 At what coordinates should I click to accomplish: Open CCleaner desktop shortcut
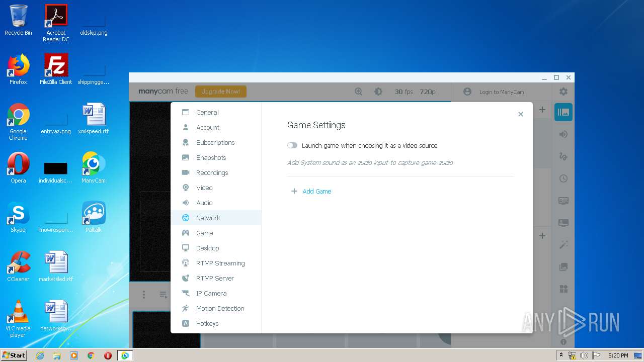[18, 266]
